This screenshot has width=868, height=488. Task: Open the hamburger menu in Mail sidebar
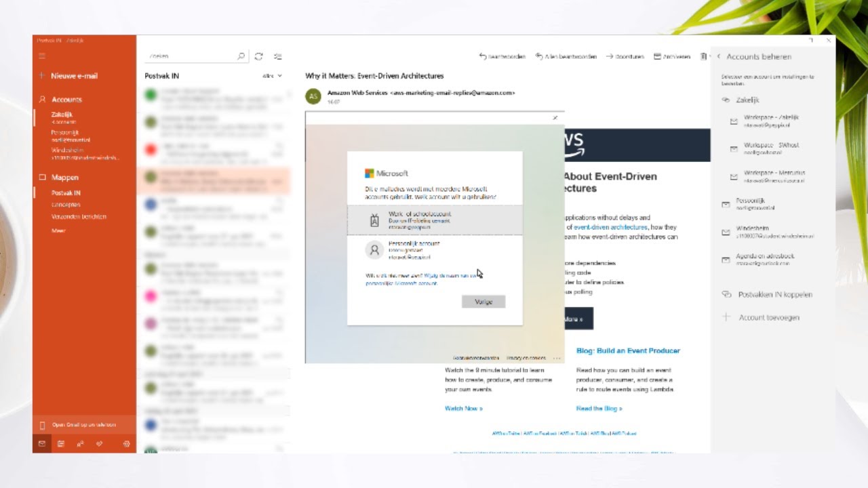pos(42,56)
